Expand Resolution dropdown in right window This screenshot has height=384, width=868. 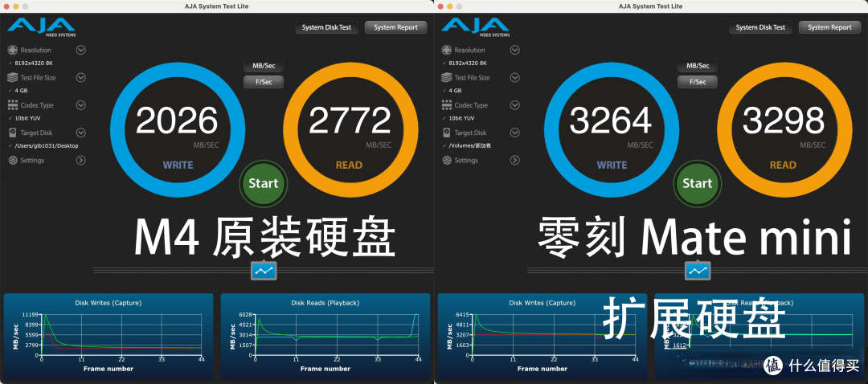coord(515,50)
